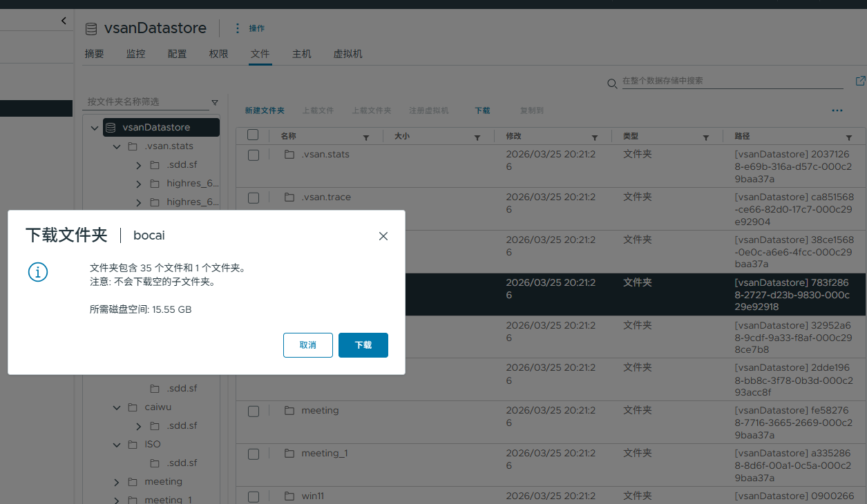Click the 取消 button in dialog
This screenshot has height=504, width=867.
point(308,345)
